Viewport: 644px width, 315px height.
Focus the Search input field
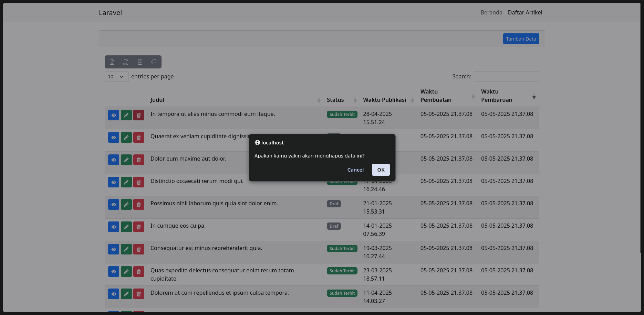(506, 76)
